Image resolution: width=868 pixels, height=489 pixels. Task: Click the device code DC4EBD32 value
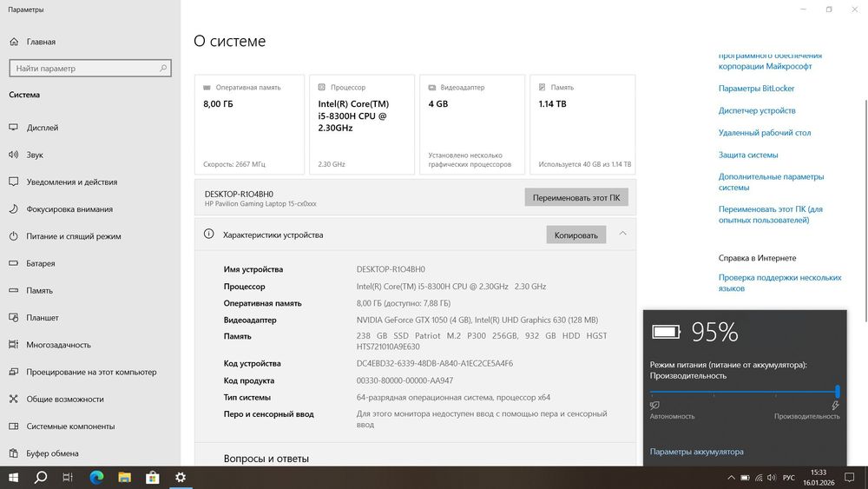[x=435, y=363]
